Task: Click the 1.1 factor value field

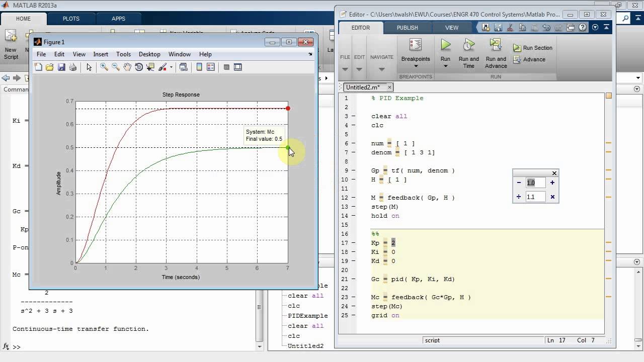Action: pos(535,197)
